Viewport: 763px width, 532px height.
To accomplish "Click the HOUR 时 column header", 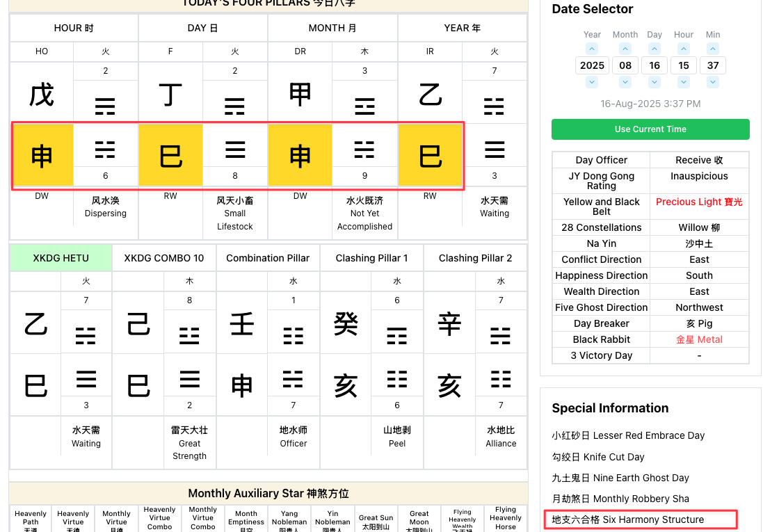I will tap(74, 29).
